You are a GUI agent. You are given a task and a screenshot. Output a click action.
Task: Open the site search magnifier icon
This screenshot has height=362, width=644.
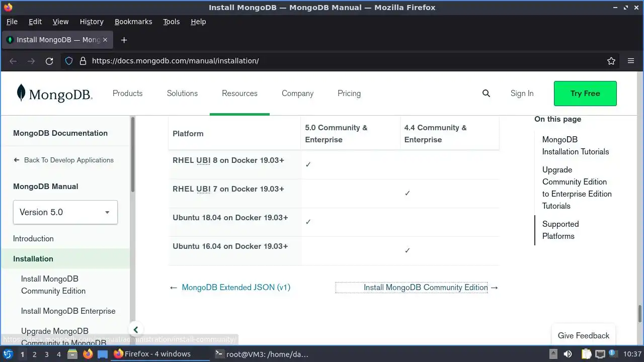486,93
